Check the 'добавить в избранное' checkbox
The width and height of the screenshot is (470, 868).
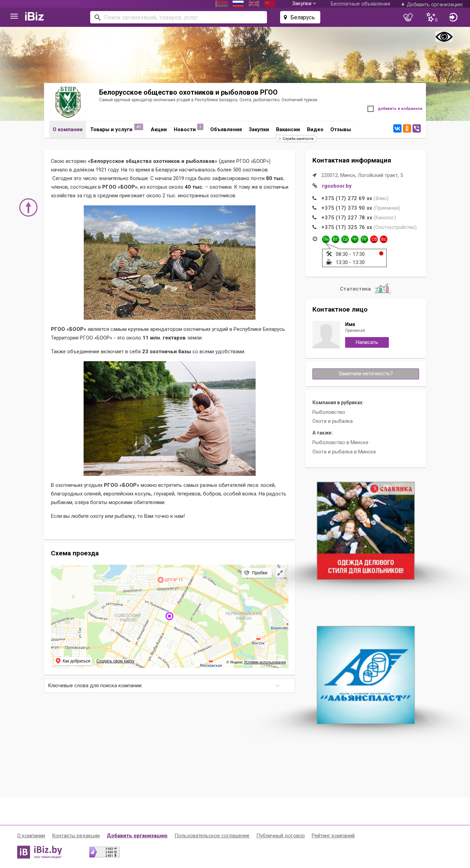371,109
